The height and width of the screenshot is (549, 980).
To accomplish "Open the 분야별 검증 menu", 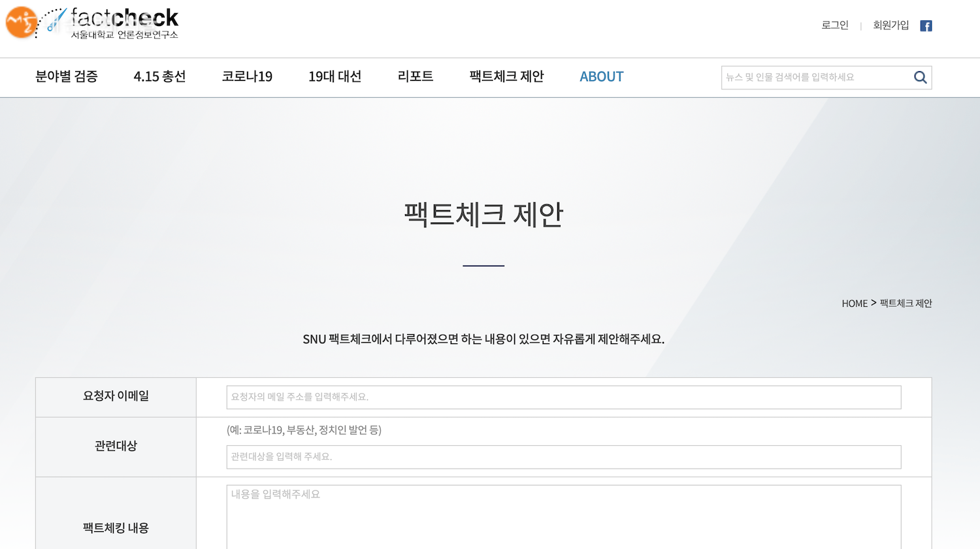I will [x=67, y=77].
